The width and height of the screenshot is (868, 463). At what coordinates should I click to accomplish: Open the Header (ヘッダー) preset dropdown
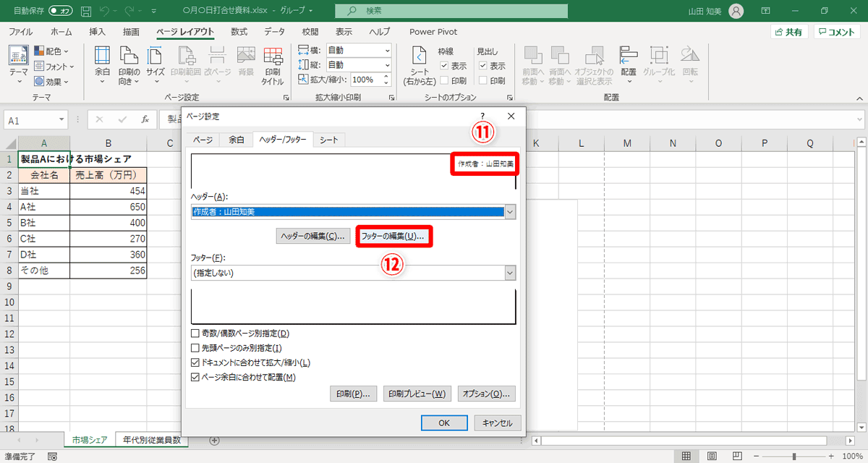510,212
